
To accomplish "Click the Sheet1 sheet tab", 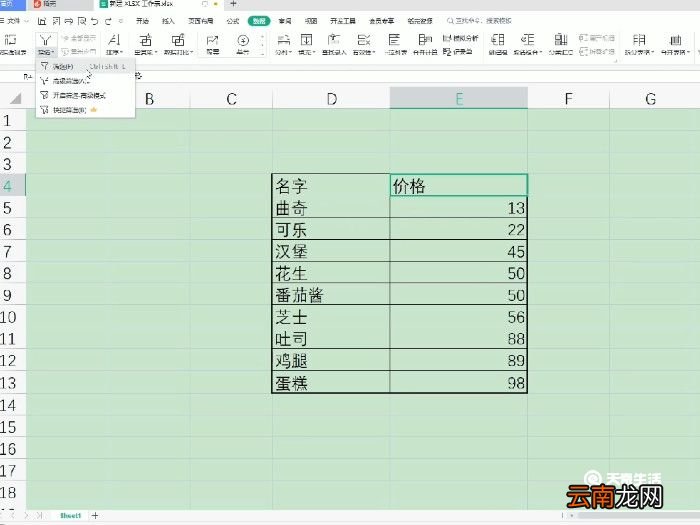I will [x=71, y=516].
